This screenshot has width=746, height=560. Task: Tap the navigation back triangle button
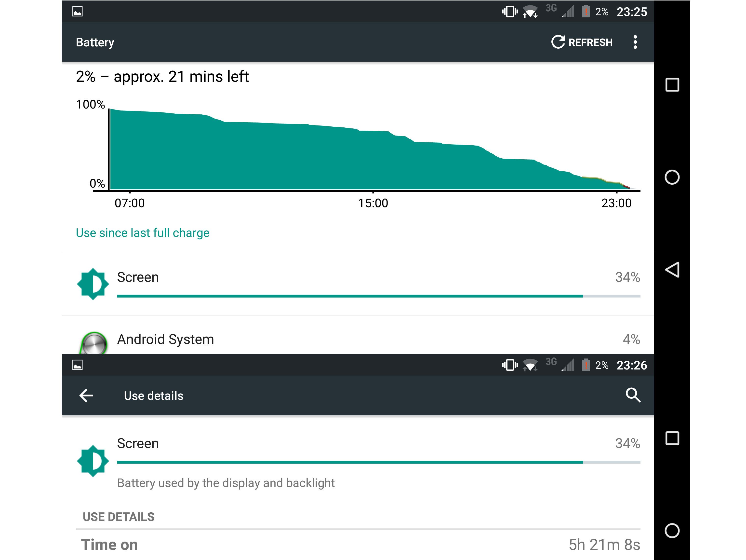[x=672, y=270]
